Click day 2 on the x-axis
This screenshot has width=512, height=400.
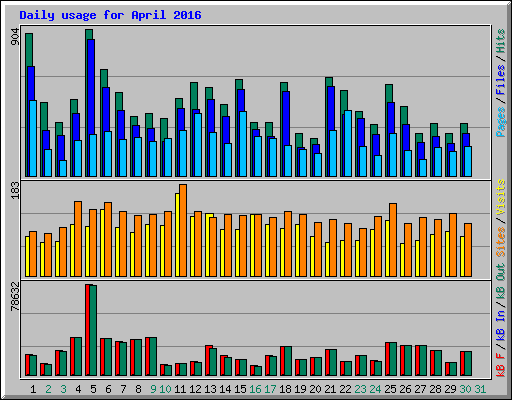(48, 389)
